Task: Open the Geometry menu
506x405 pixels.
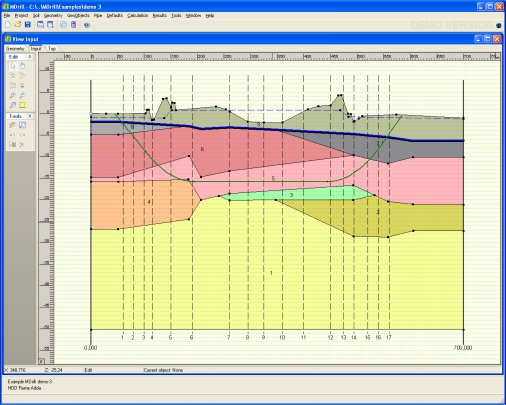Action: click(x=53, y=16)
